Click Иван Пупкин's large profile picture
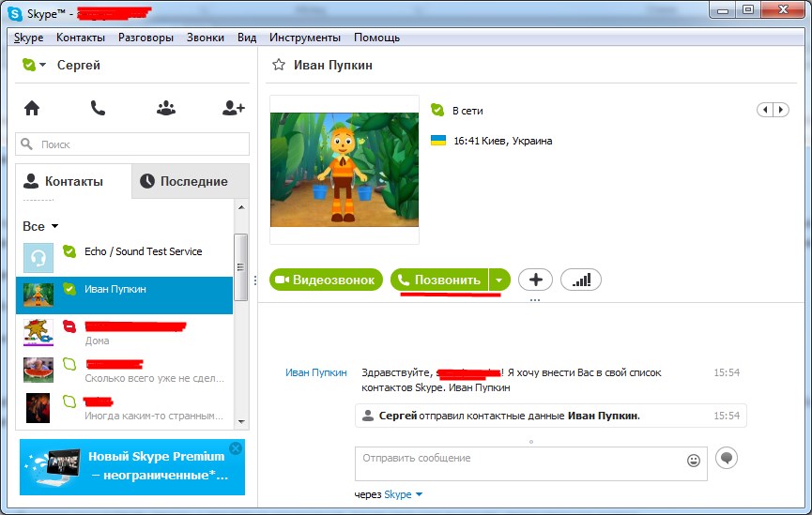812x515 pixels. (345, 170)
